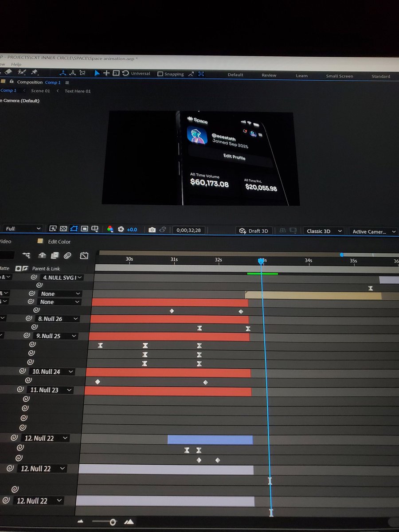Click the Edit Color swatch
This screenshot has height=532, width=399.
pyautogui.click(x=40, y=241)
